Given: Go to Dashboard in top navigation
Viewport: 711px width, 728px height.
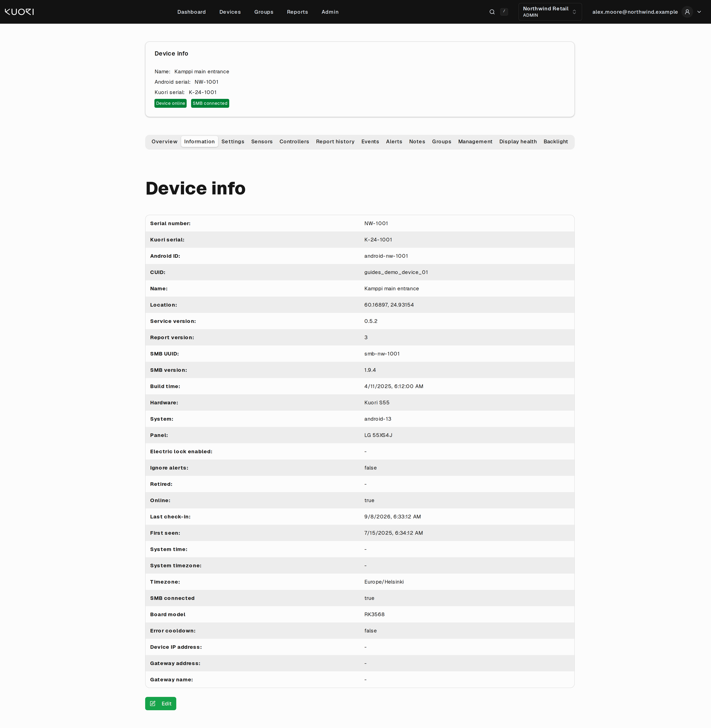Looking at the screenshot, I should pyautogui.click(x=191, y=12).
